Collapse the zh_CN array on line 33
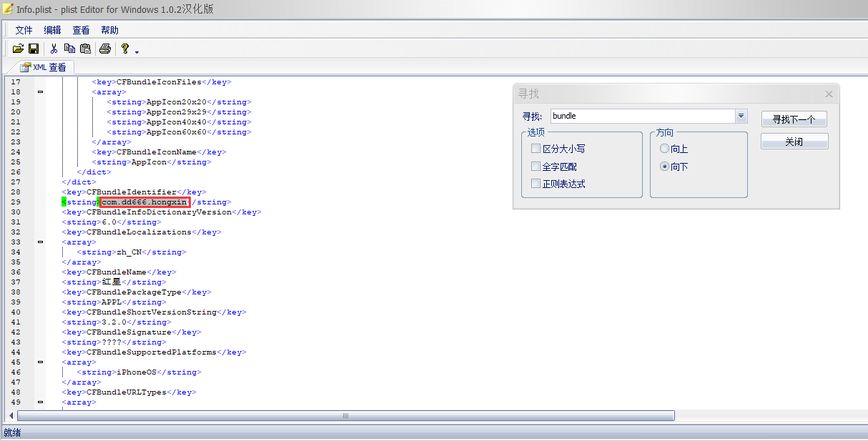This screenshot has height=441, width=868. [x=41, y=242]
